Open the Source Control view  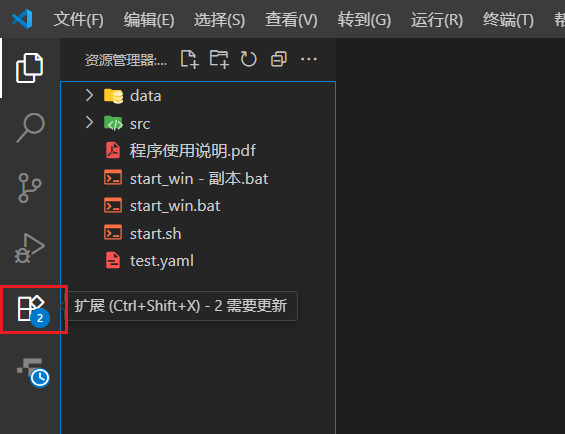point(30,188)
